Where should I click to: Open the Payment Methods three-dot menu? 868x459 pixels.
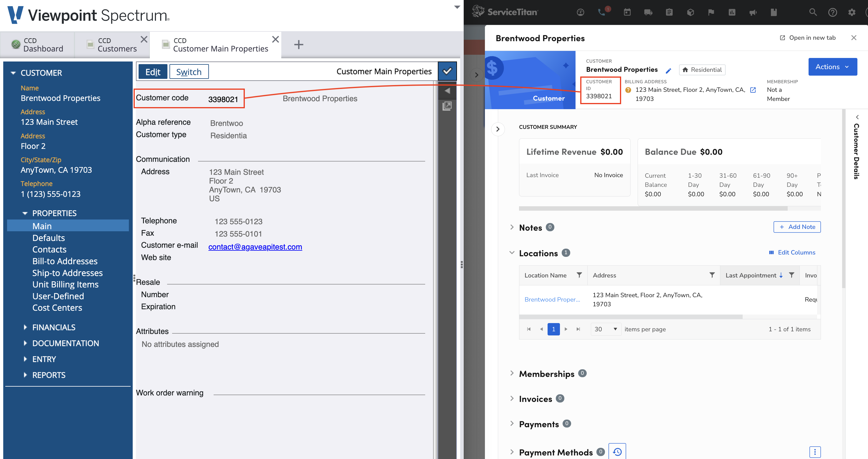click(x=815, y=452)
